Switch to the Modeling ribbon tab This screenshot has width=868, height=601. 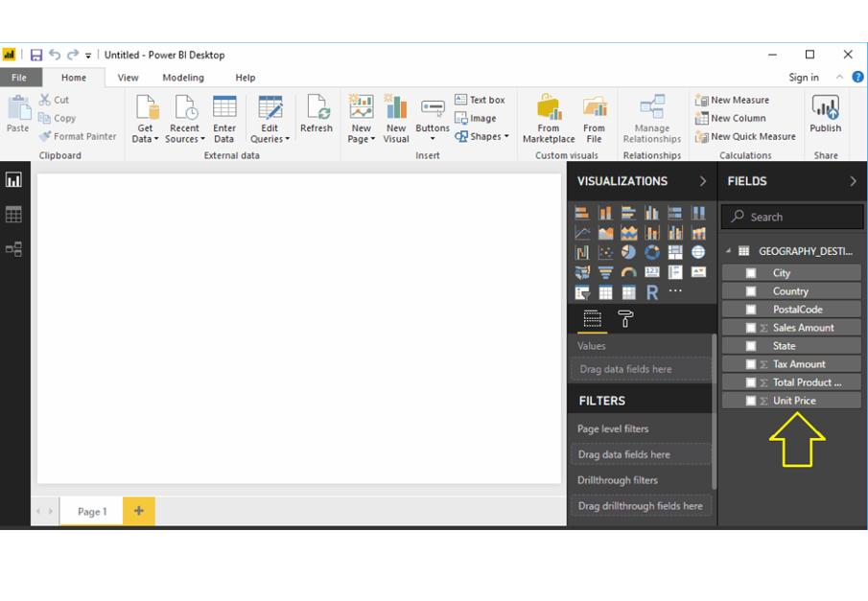click(x=183, y=78)
